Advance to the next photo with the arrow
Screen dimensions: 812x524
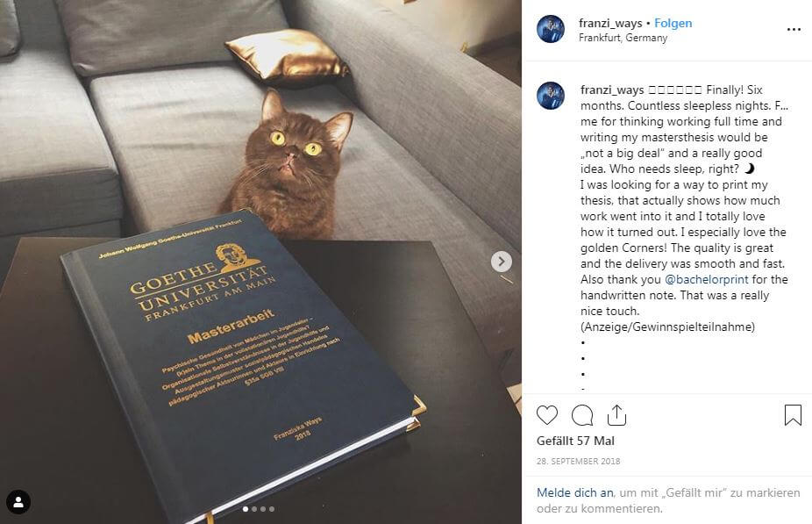pos(502,262)
